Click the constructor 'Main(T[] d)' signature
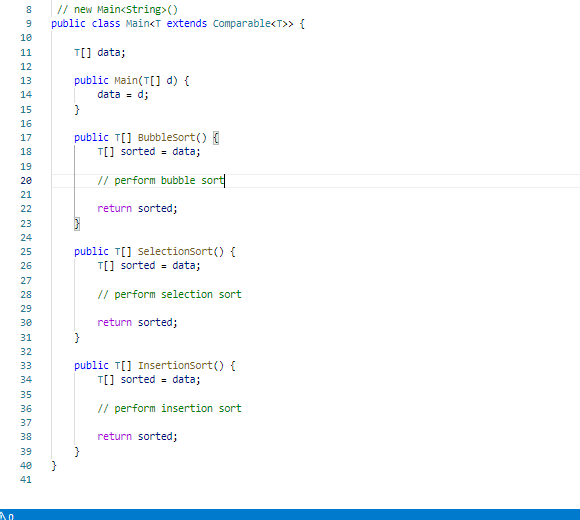 pos(146,81)
